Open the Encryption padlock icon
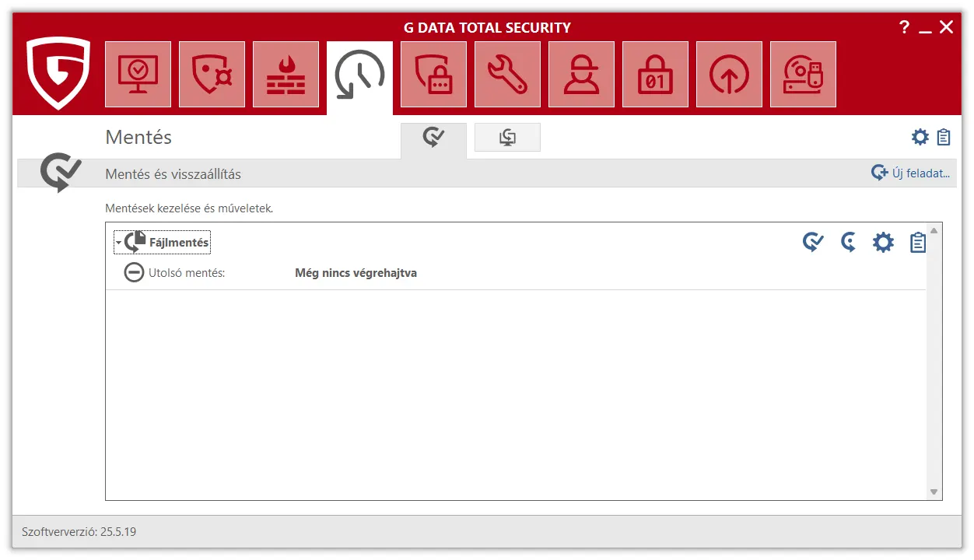The width and height of the screenshot is (974, 560). pos(655,75)
